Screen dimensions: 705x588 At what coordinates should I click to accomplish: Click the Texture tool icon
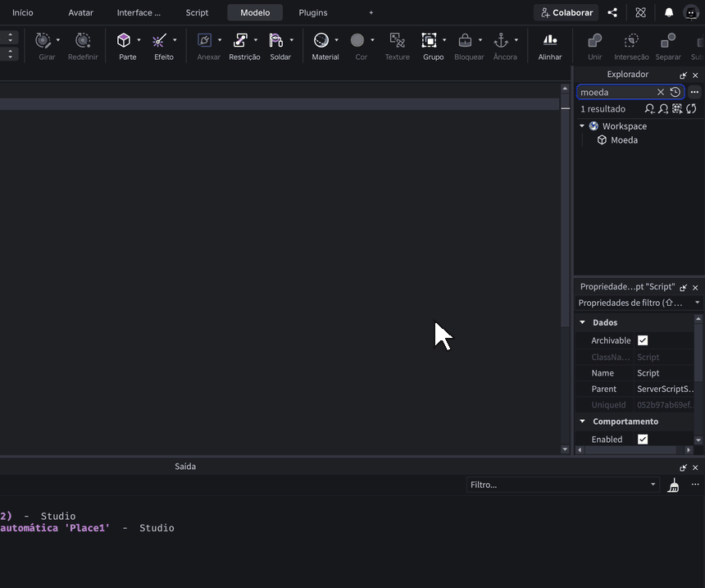pos(397,40)
